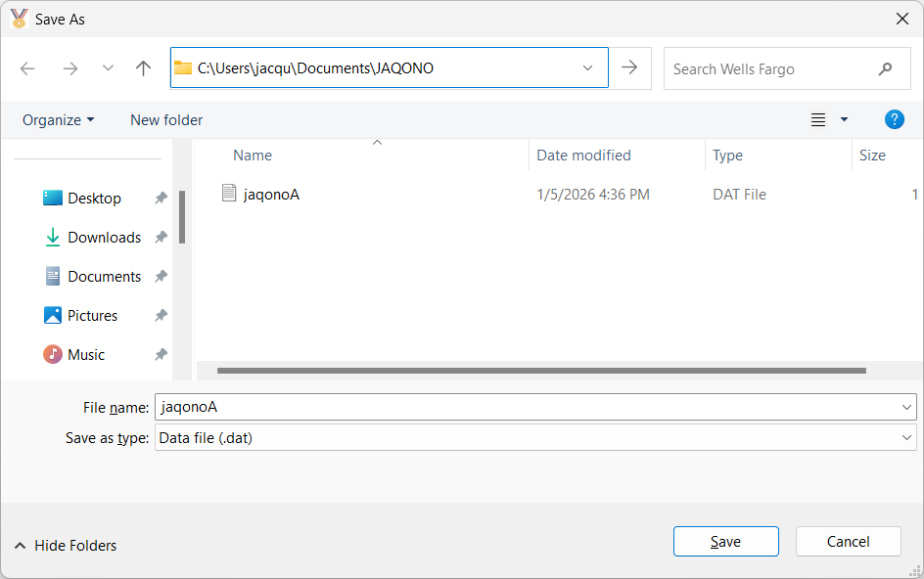This screenshot has height=579, width=924.
Task: Open Pictures in the sidebar
Action: [93, 316]
